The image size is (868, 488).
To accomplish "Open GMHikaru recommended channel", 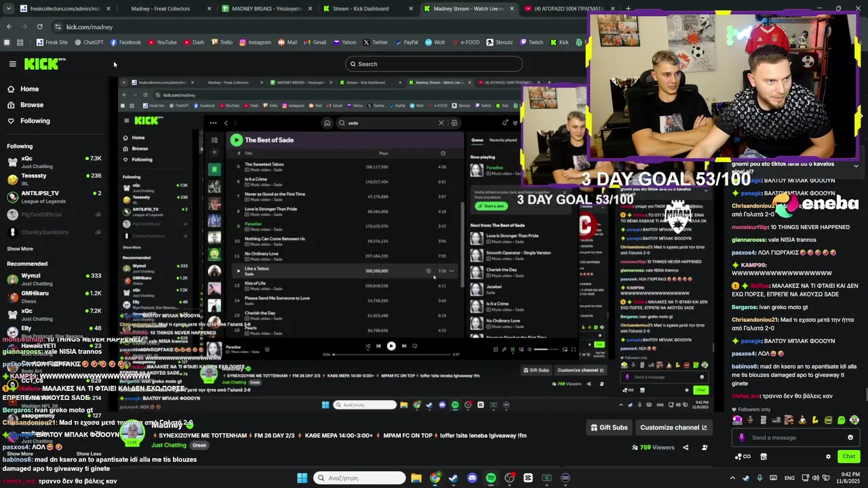I will tap(54, 297).
